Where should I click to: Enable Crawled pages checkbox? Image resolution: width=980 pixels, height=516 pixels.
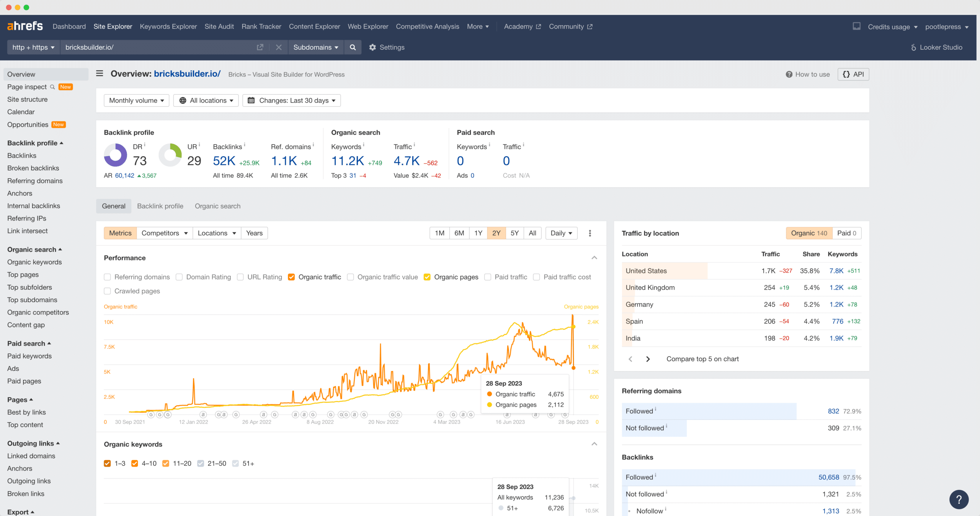[x=107, y=291]
